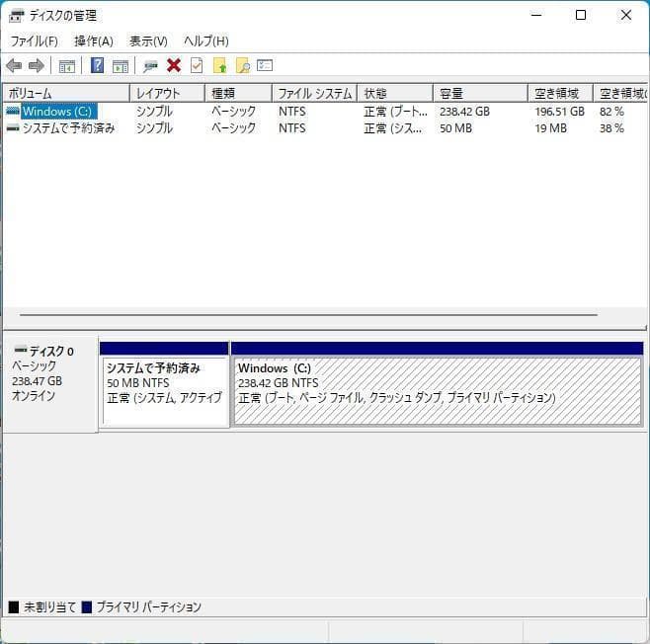
Task: Sort by the ボリューム column header
Action: pos(66,93)
